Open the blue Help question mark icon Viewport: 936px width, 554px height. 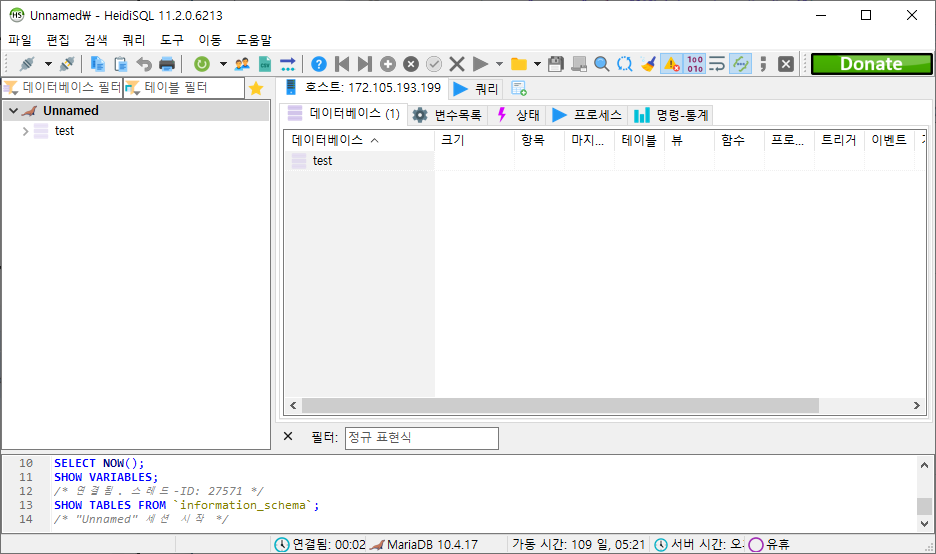click(319, 64)
